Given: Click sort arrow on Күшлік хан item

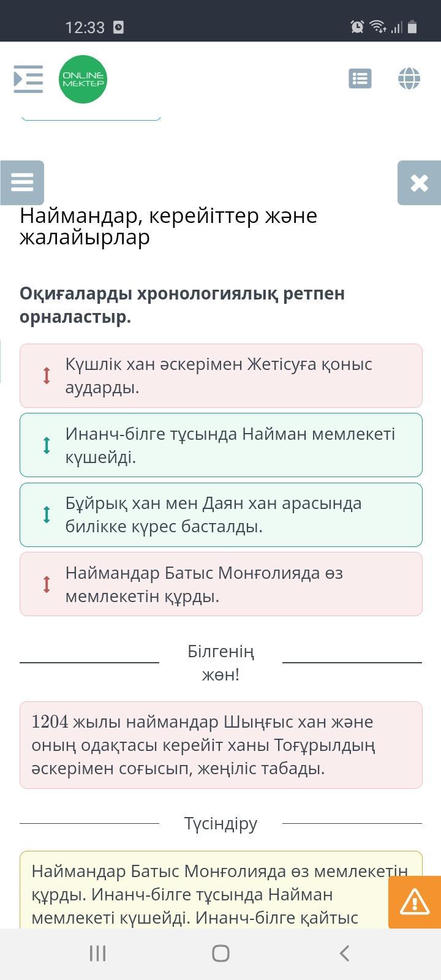Looking at the screenshot, I should 47,375.
